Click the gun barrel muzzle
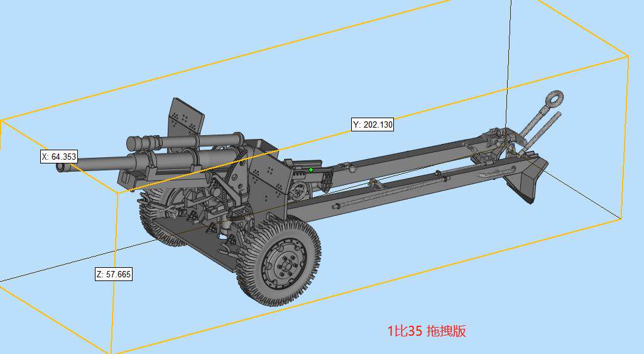 pyautogui.click(x=62, y=167)
